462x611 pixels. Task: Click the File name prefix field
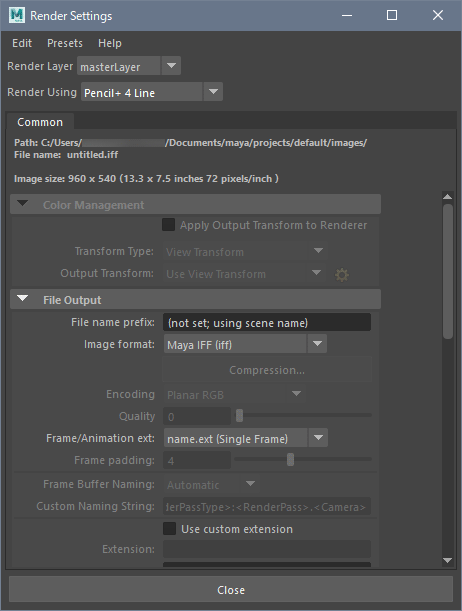267,323
